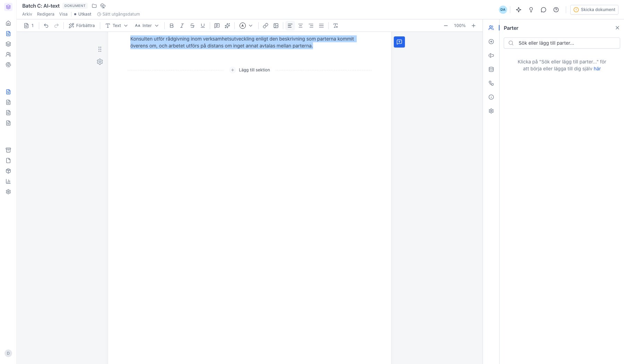Open the fingerprint icon in sidebar
Screen dimensions: 624x364
(x=8, y=65)
